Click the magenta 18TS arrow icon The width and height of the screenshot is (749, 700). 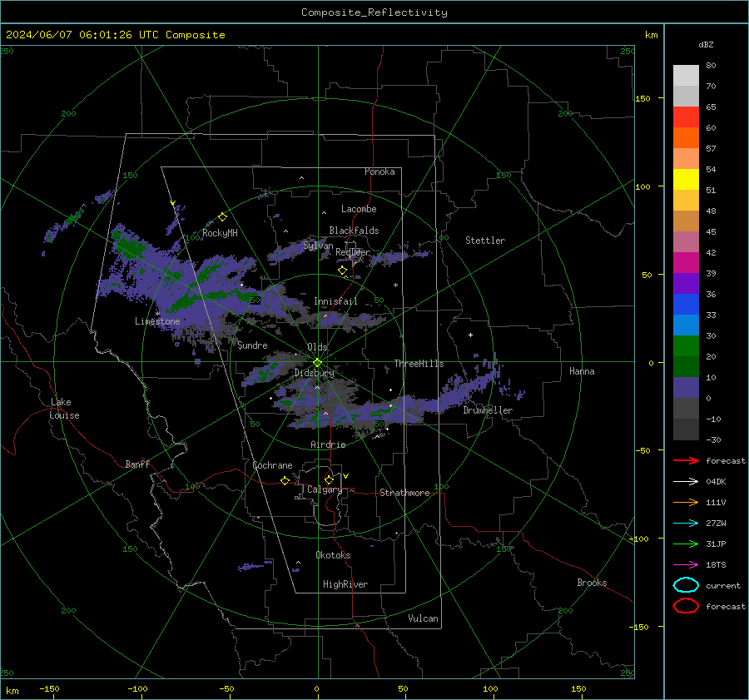(x=686, y=565)
